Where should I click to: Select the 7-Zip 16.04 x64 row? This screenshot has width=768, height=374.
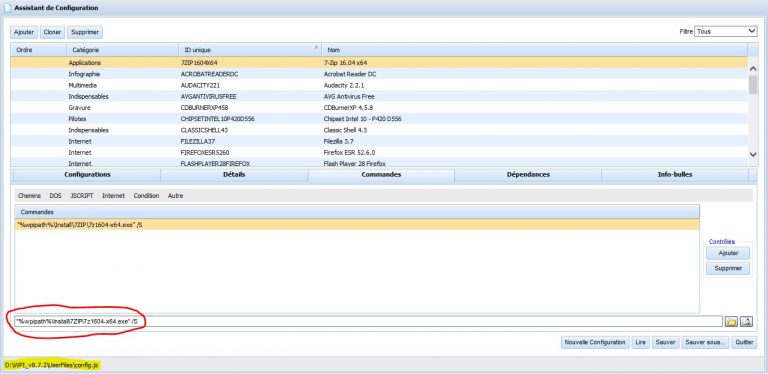379,63
